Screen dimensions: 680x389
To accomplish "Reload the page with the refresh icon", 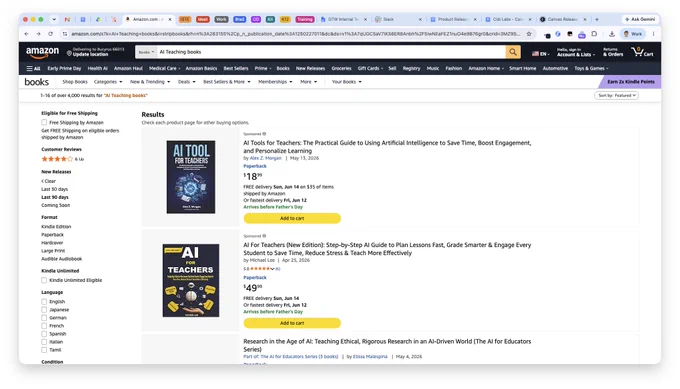I will point(50,34).
